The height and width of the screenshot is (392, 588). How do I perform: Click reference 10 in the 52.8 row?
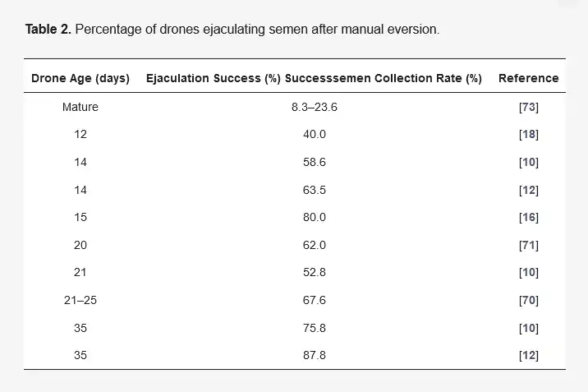click(528, 272)
